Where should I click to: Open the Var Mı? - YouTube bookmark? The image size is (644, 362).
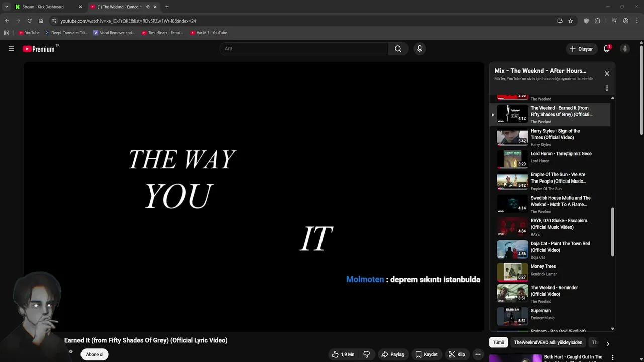click(209, 33)
